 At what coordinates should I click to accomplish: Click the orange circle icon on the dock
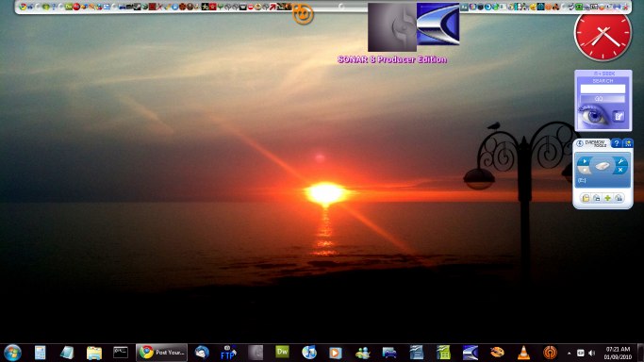(x=303, y=13)
